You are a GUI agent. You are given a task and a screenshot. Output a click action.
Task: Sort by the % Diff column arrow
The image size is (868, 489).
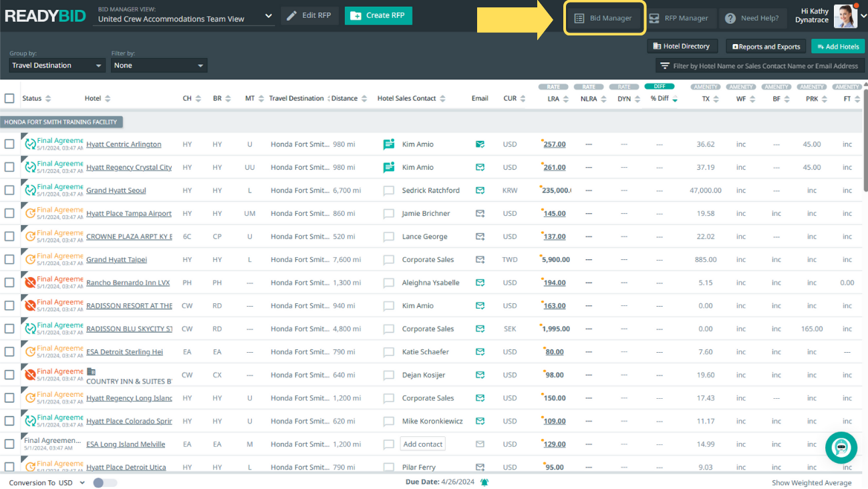[675, 99]
